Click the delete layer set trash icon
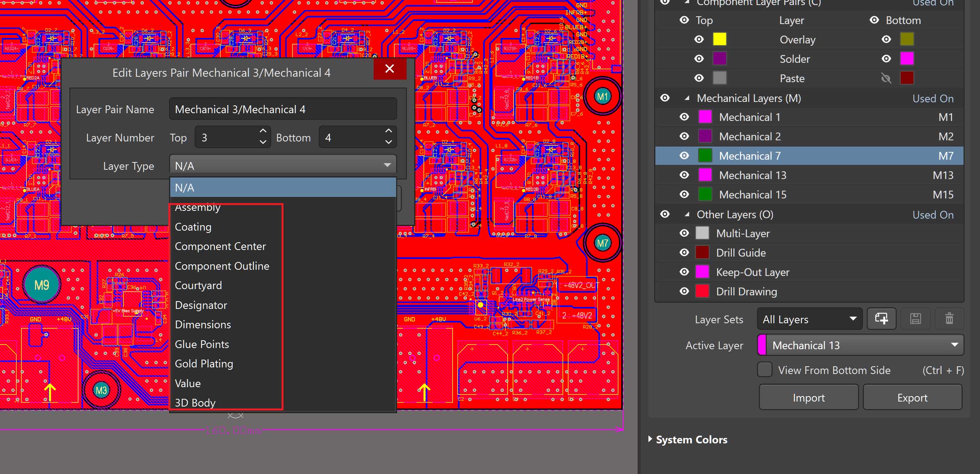This screenshot has width=980, height=474. pos(949,319)
